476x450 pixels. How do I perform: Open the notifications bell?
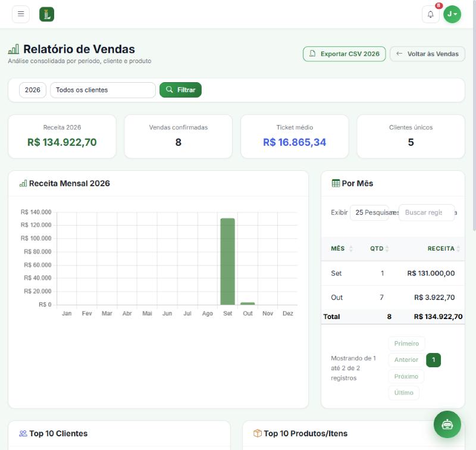point(430,14)
